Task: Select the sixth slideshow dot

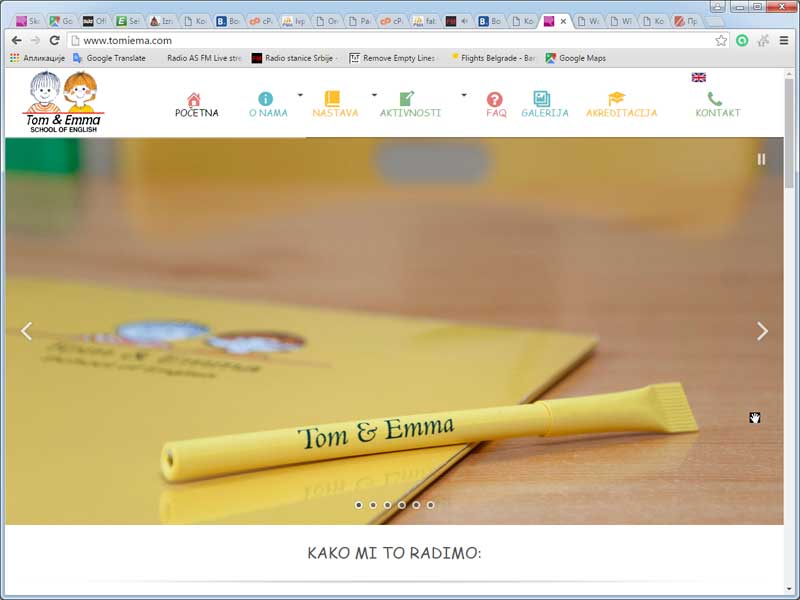Action: (431, 505)
